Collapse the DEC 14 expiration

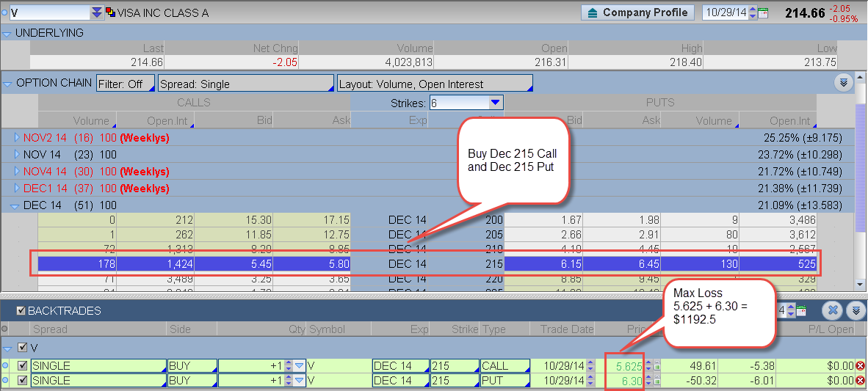pos(15,205)
